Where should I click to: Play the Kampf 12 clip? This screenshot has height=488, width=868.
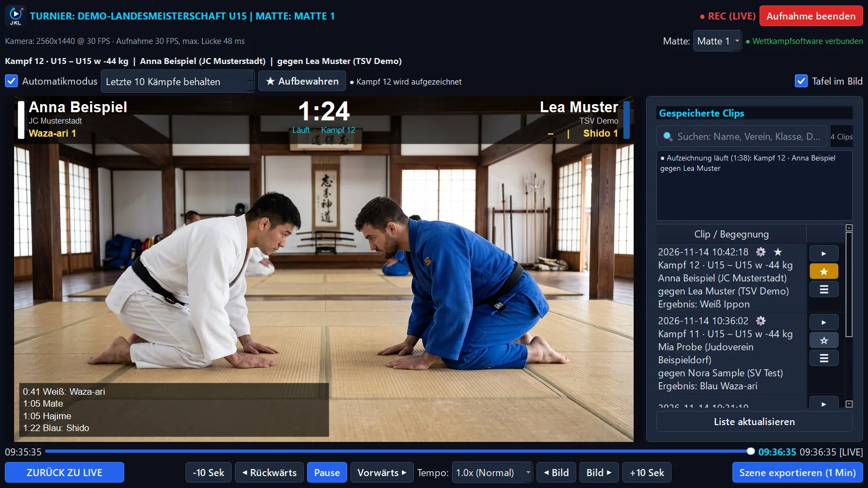(x=824, y=253)
